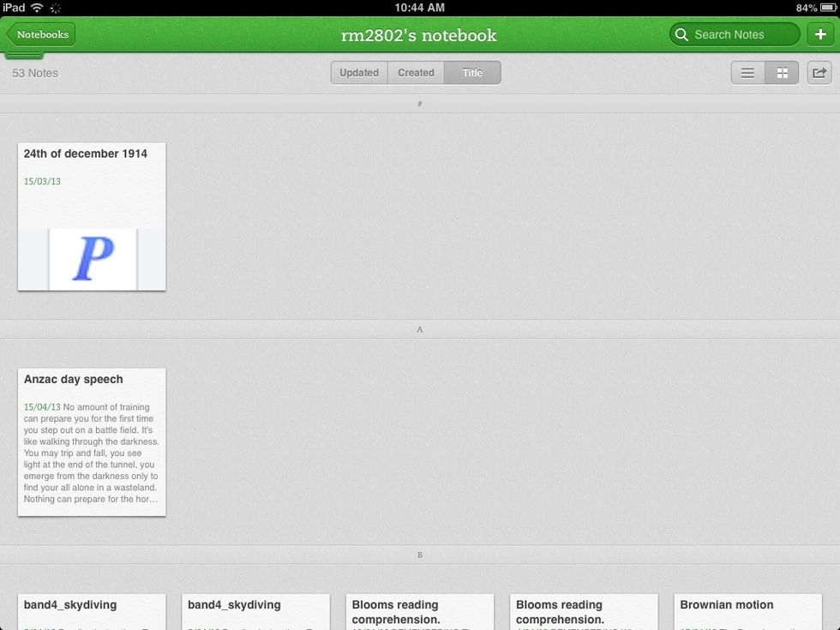This screenshot has height=630, width=840.
Task: Click the magnifier icon in the search bar
Action: click(681, 34)
